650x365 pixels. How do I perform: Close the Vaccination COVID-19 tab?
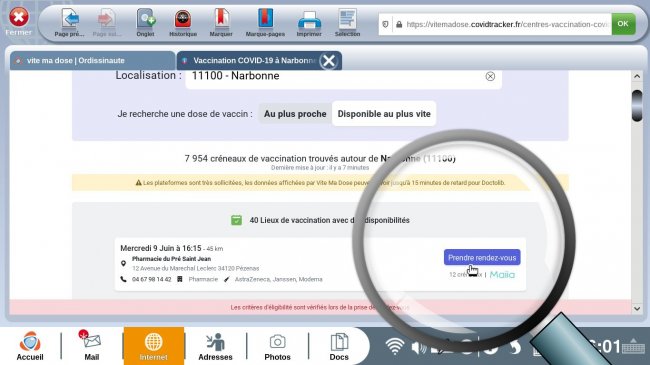coord(329,61)
